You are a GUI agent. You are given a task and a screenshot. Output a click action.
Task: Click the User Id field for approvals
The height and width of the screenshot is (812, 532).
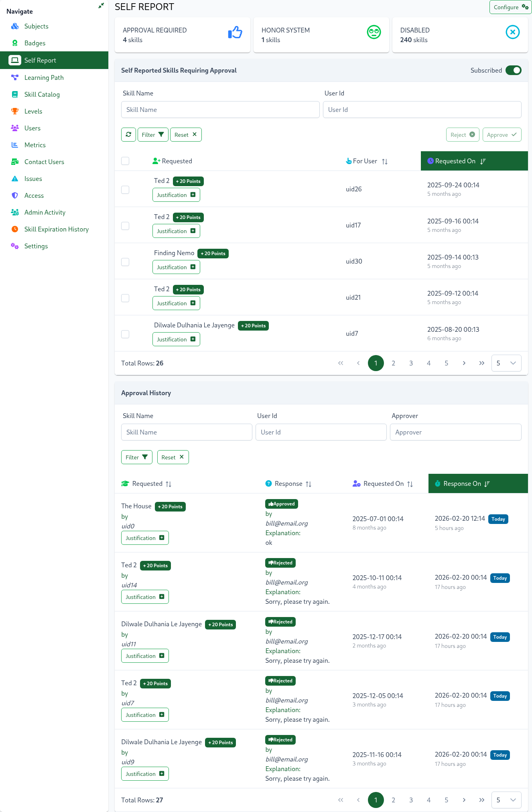(x=422, y=110)
